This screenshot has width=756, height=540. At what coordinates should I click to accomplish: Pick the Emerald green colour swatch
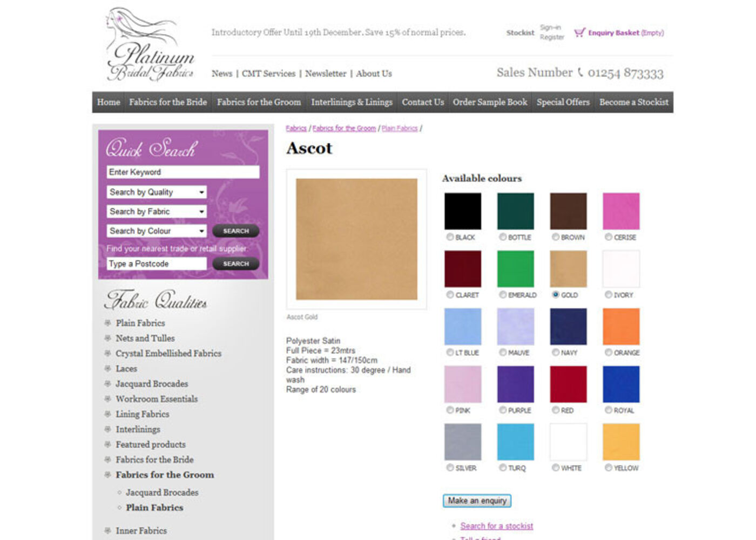pos(515,269)
